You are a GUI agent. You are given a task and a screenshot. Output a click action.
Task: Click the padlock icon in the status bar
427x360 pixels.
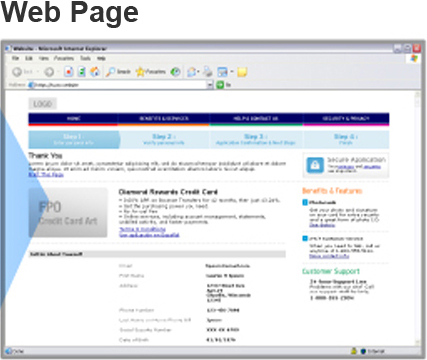[x=354, y=351]
